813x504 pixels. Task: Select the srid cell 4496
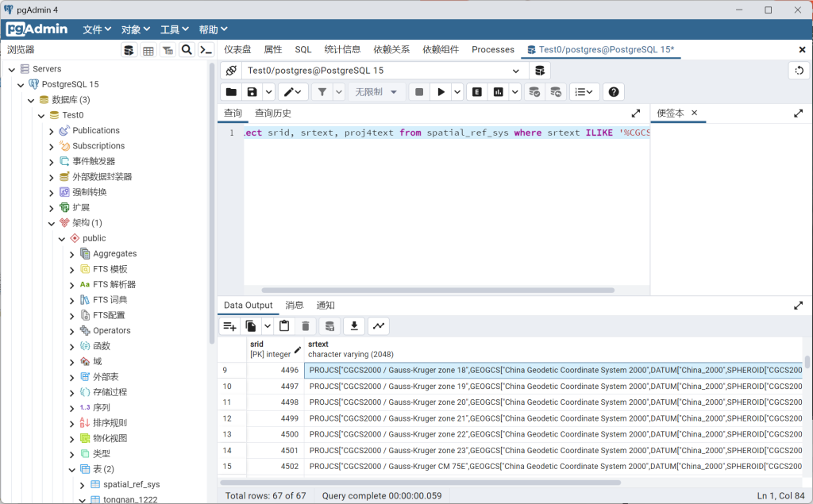coord(275,370)
